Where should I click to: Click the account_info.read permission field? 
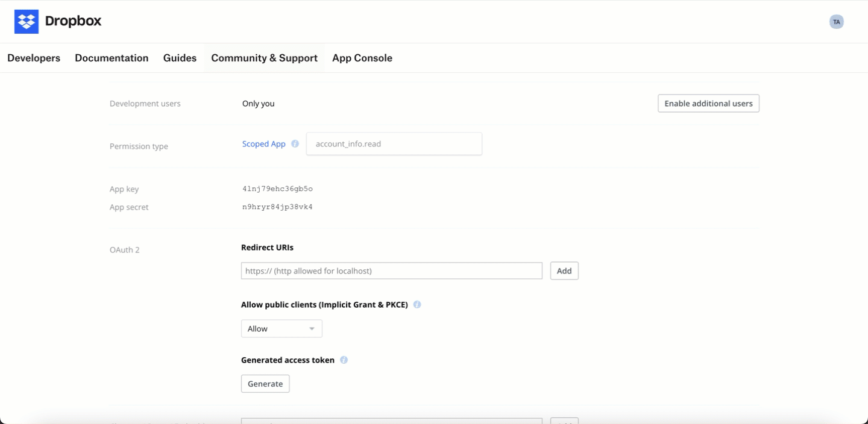click(394, 144)
